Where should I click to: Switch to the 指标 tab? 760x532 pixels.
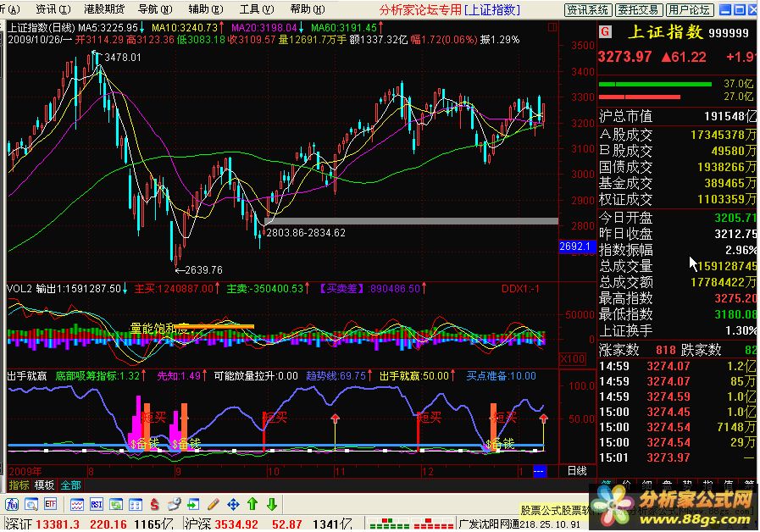19,485
